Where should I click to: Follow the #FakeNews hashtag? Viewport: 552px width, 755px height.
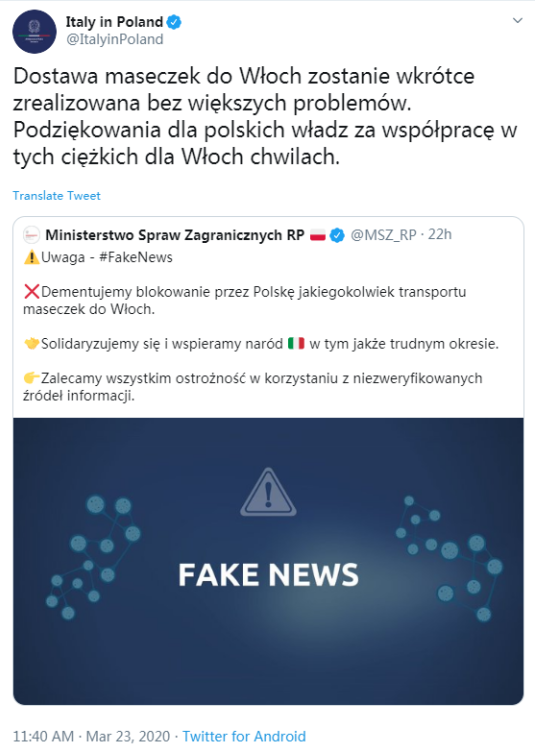(x=136, y=257)
